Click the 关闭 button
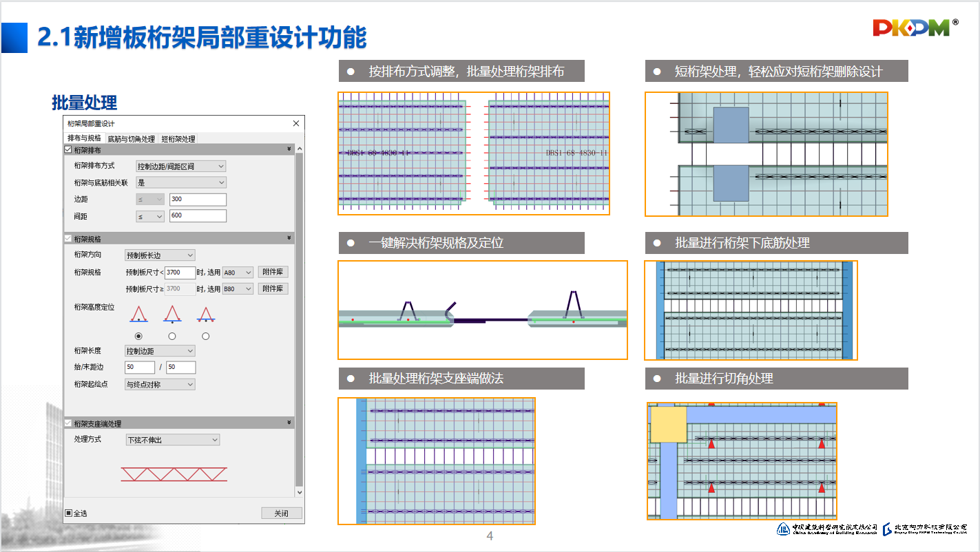 coord(282,513)
